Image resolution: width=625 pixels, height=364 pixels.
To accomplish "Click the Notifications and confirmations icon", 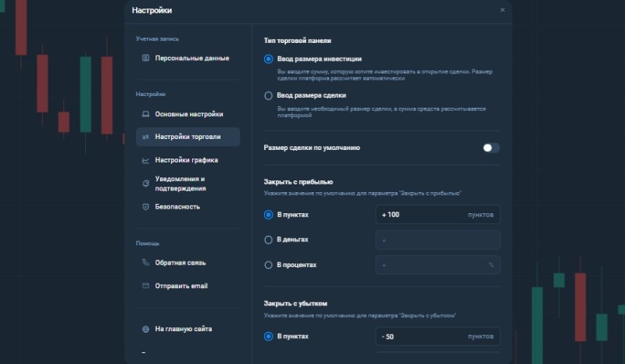I will (x=145, y=184).
